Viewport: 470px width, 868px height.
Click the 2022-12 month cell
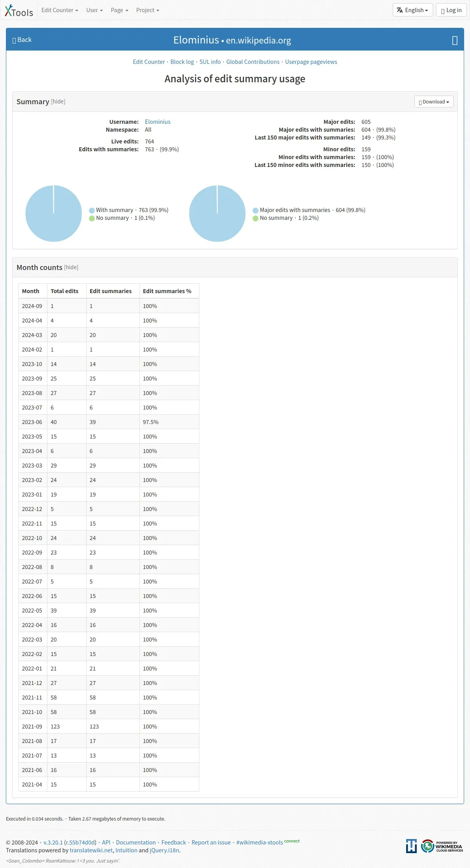coord(32,509)
